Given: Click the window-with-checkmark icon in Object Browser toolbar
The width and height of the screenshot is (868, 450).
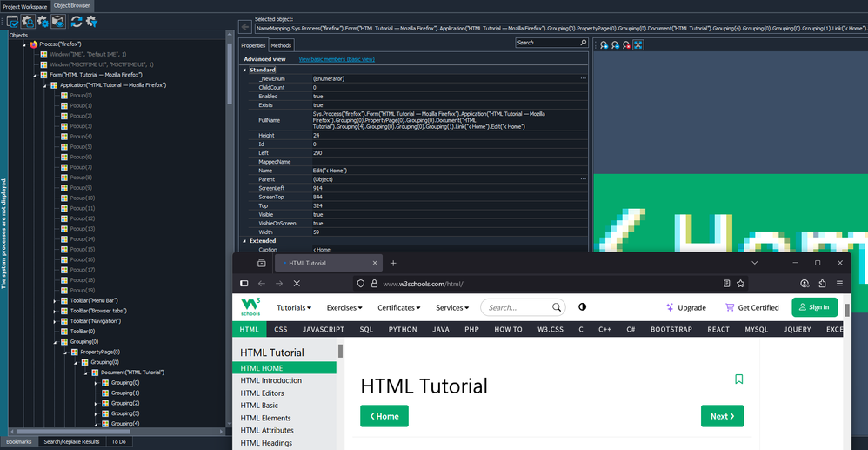Looking at the screenshot, I should point(12,22).
